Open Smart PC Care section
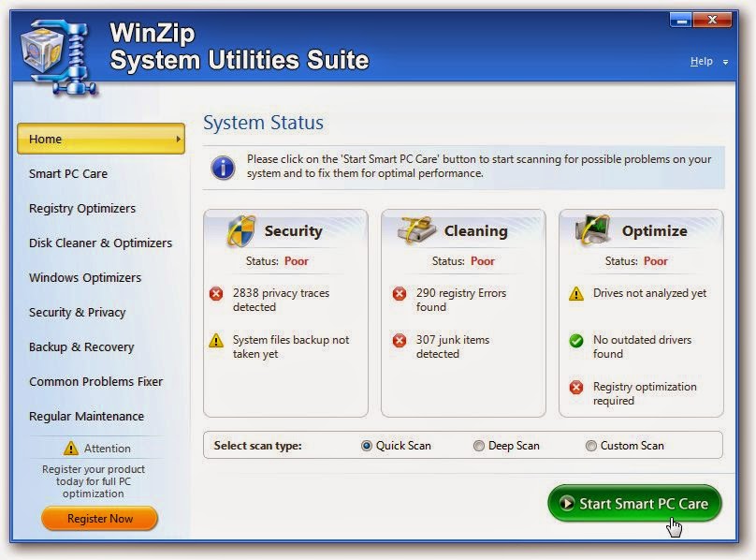This screenshot has height=560, width=756. (68, 173)
